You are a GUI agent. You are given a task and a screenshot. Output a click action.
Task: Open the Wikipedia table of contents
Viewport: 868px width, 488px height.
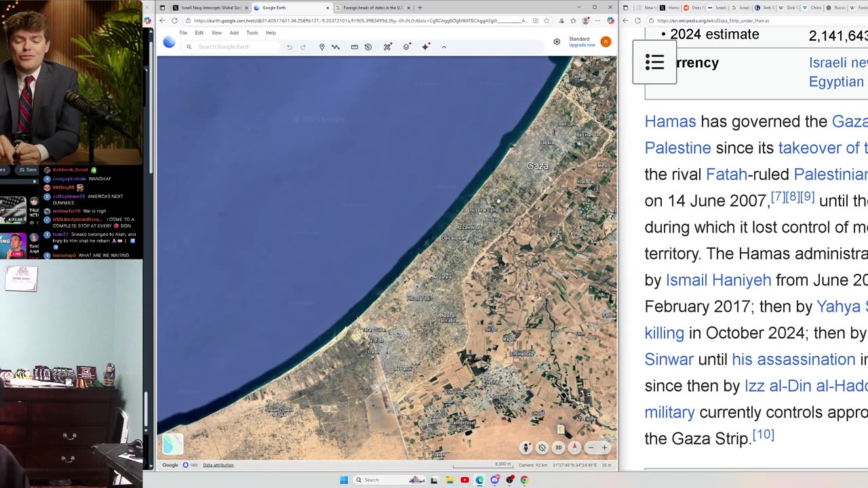tap(654, 62)
